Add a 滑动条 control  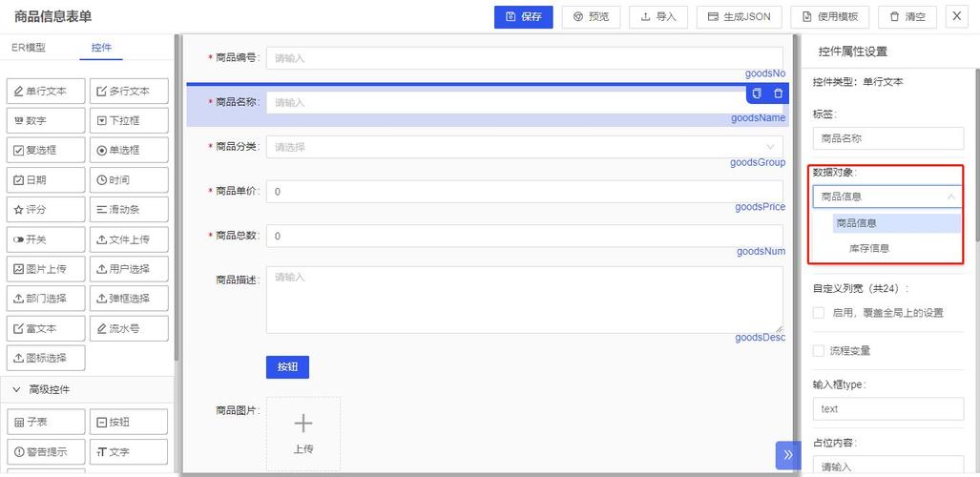(x=129, y=210)
